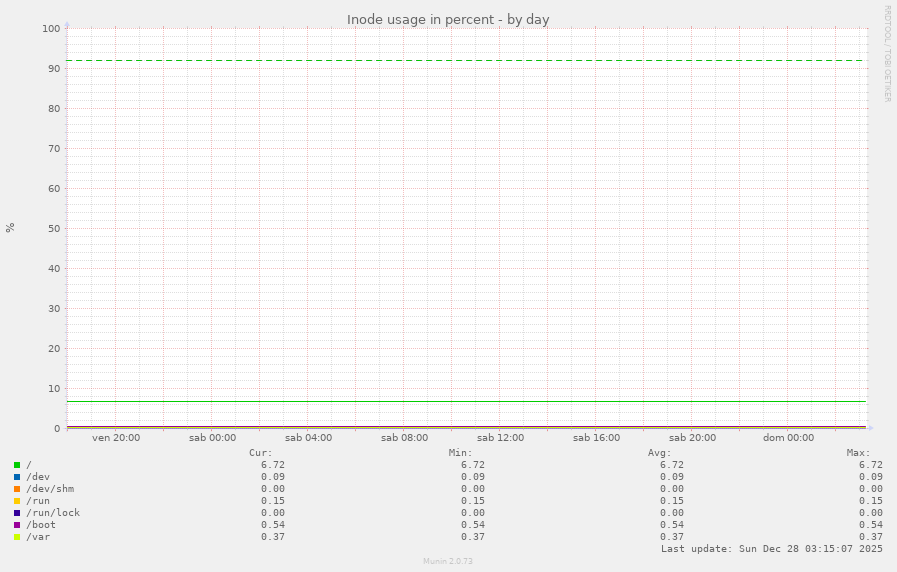Click the Cur value 0.09 for /dev
Screen dimensions: 897x572
pyautogui.click(x=273, y=477)
